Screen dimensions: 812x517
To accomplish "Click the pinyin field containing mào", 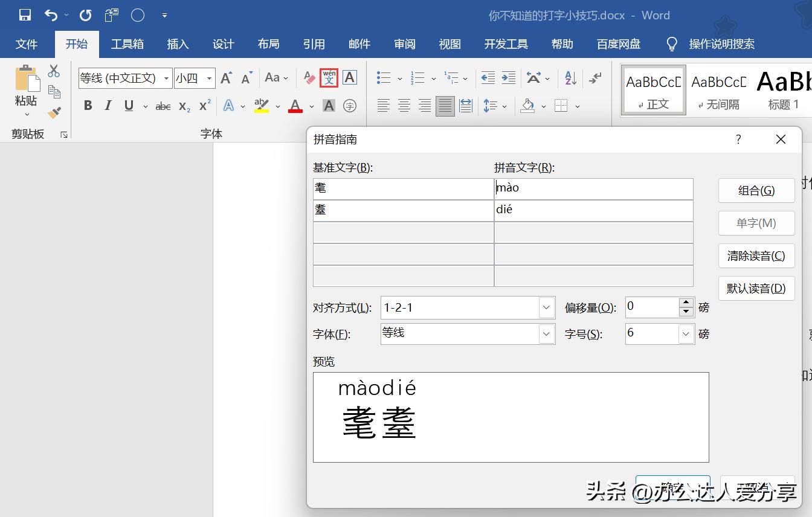I will 594,188.
